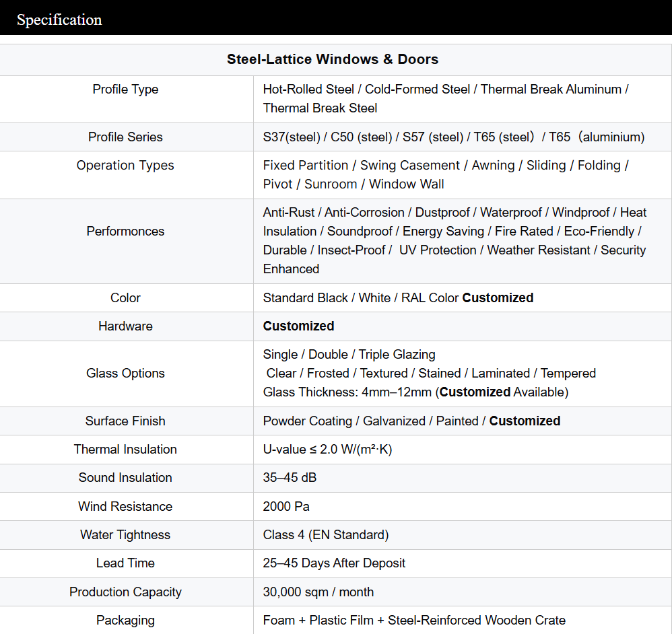Click the 35–45 dB sound insulation value
Image resolution: width=672 pixels, height=634 pixels.
click(290, 478)
